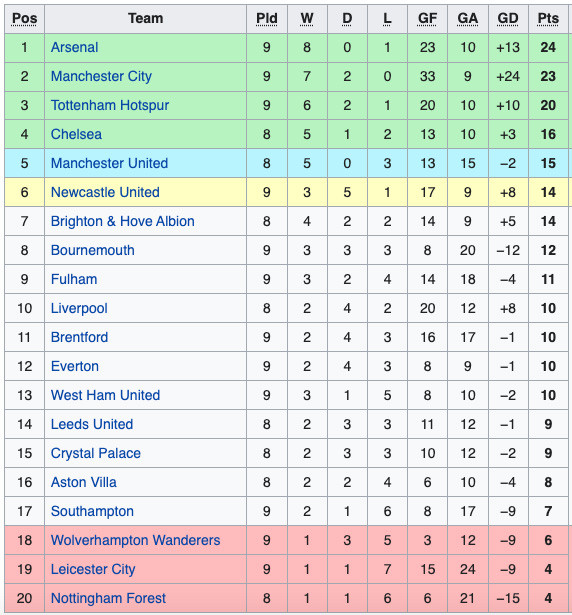Select the Manchester United link

(109, 164)
